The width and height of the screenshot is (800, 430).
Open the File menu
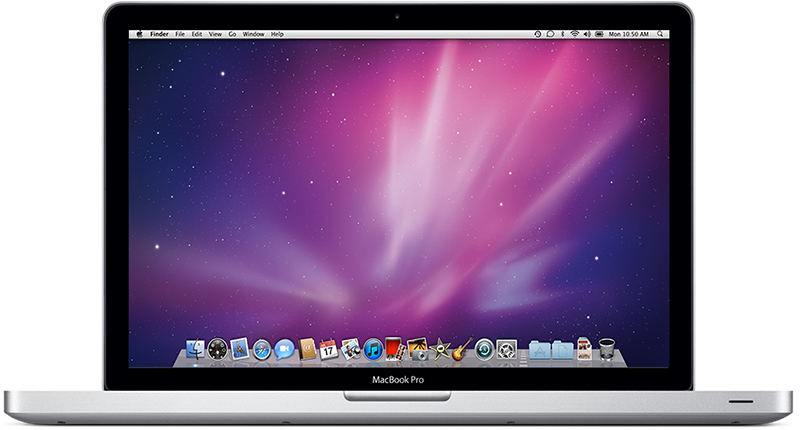tap(181, 34)
